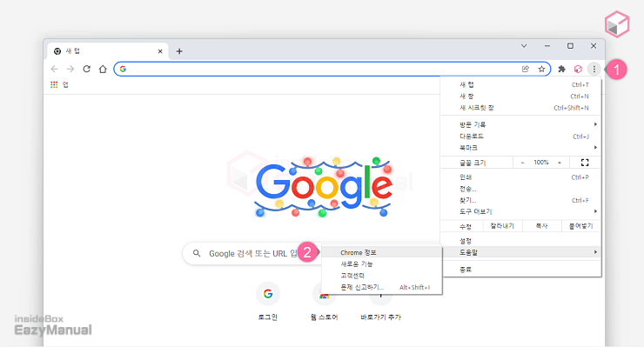
Task: Open 설정 from the menu
Action: (520, 241)
